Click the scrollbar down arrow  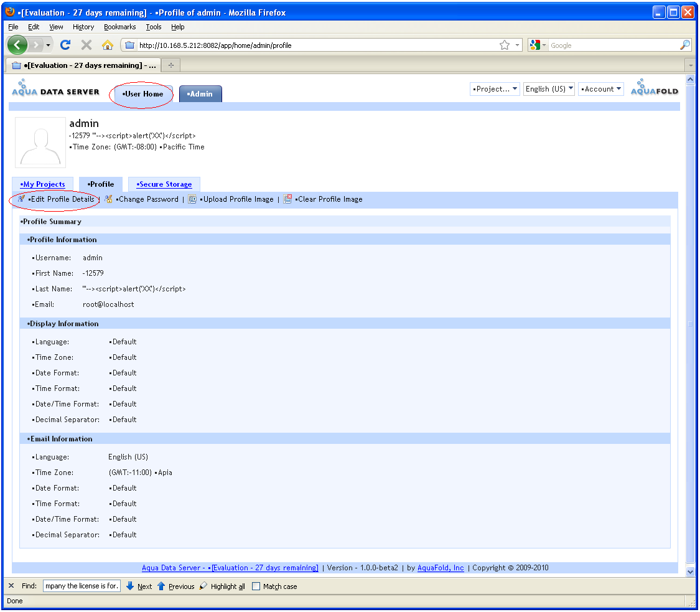point(690,572)
